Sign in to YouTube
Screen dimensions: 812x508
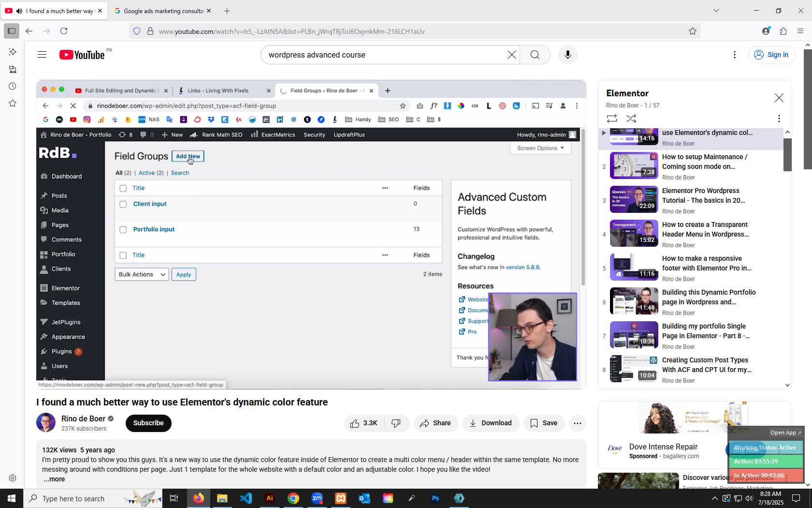[772, 55]
